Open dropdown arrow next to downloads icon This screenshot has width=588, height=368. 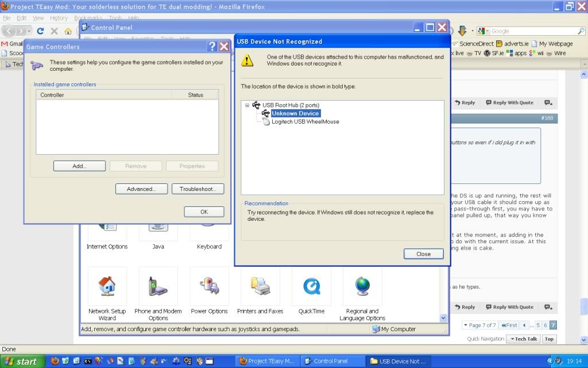click(472, 31)
